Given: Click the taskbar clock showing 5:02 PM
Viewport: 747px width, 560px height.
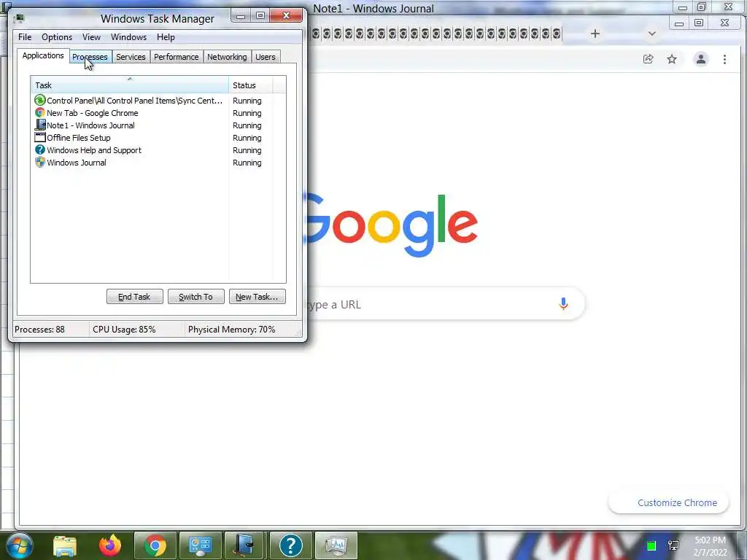Looking at the screenshot, I should click(711, 546).
